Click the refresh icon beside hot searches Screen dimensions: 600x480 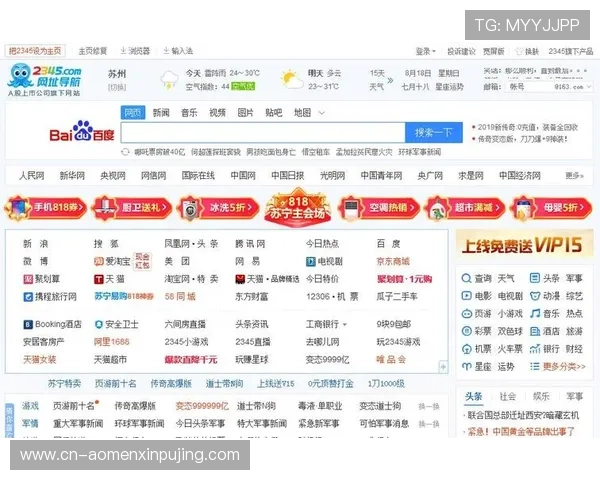[x=125, y=152]
